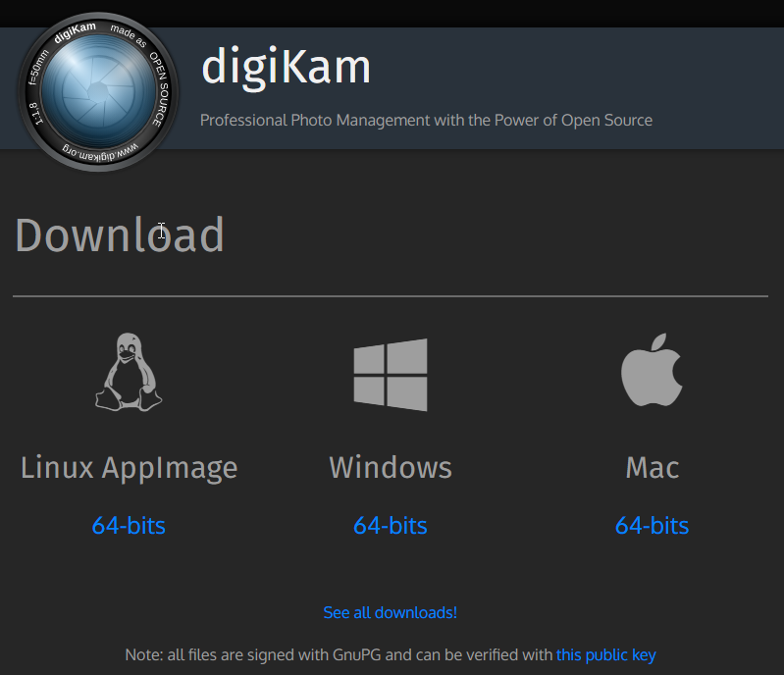
Task: Click the Linux Tux penguin icon
Action: 129,372
